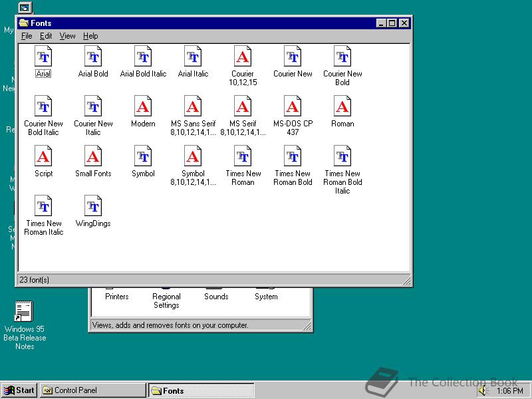Click the Start button on taskbar
This screenshot has height=399, width=532.
point(19,390)
